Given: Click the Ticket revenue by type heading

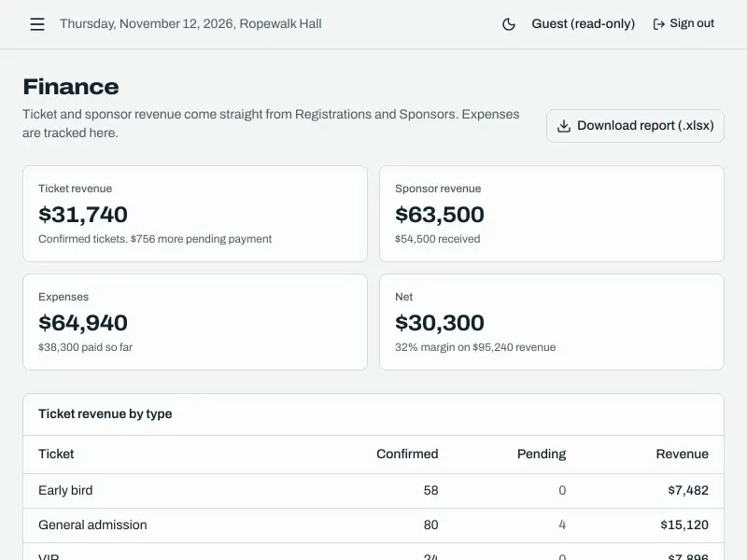Looking at the screenshot, I should click(x=106, y=413).
